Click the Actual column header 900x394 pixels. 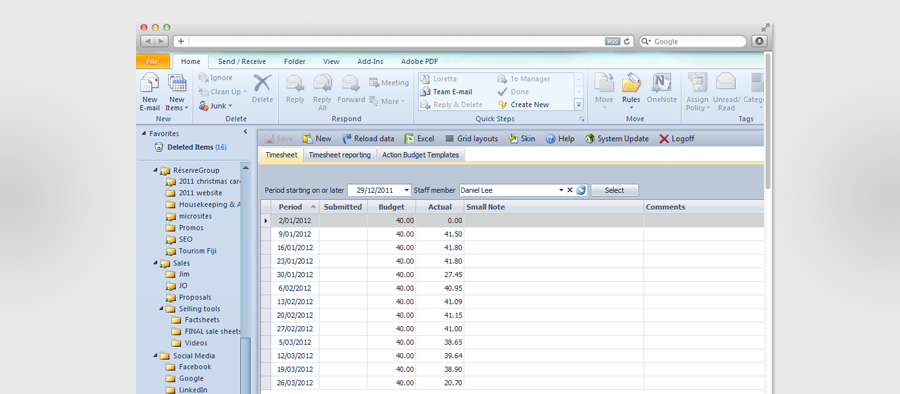[440, 207]
